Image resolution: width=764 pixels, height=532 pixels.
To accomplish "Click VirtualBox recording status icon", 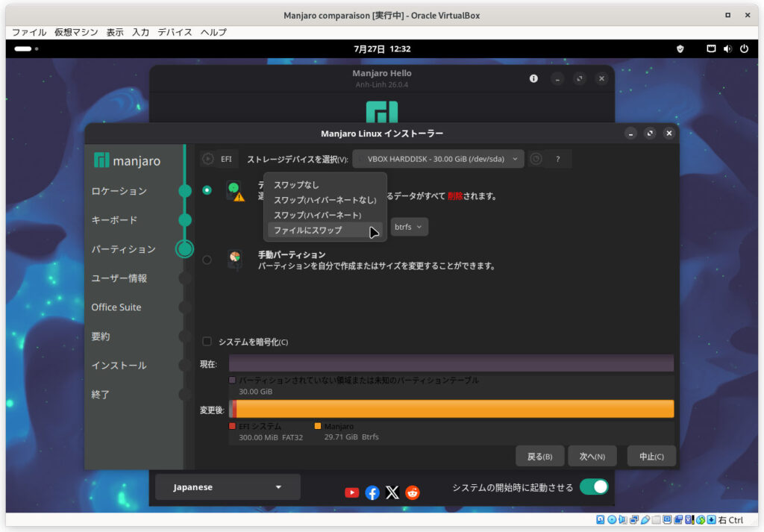I will click(x=677, y=520).
